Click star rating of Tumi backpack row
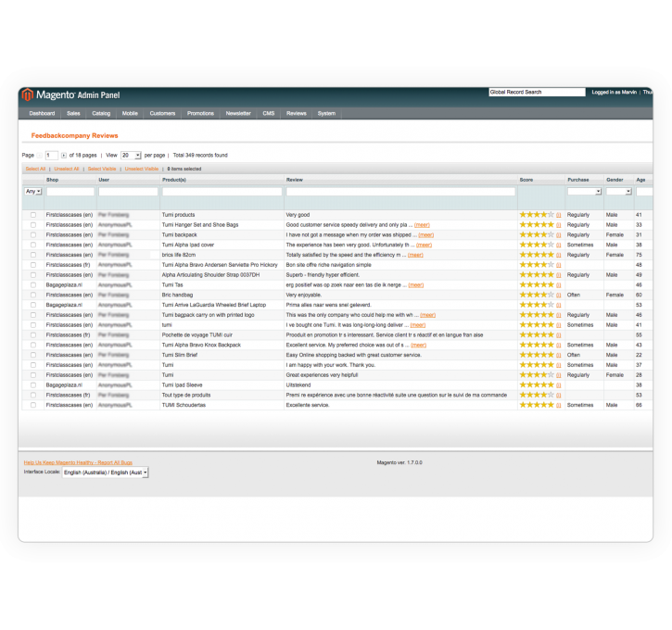Viewport: 672px width, 630px height. tap(537, 234)
